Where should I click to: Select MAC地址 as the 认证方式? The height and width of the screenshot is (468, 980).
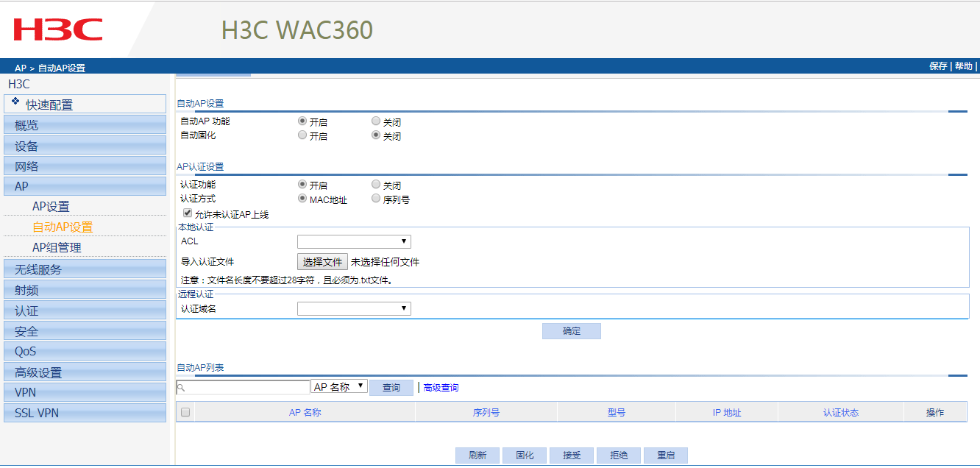[302, 199]
